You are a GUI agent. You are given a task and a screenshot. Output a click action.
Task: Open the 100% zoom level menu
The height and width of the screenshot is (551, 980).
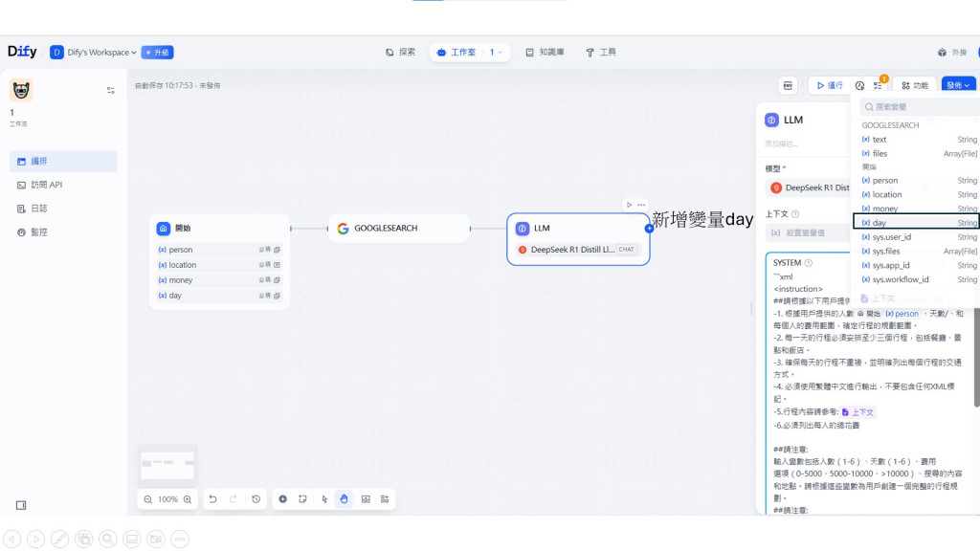(x=167, y=499)
